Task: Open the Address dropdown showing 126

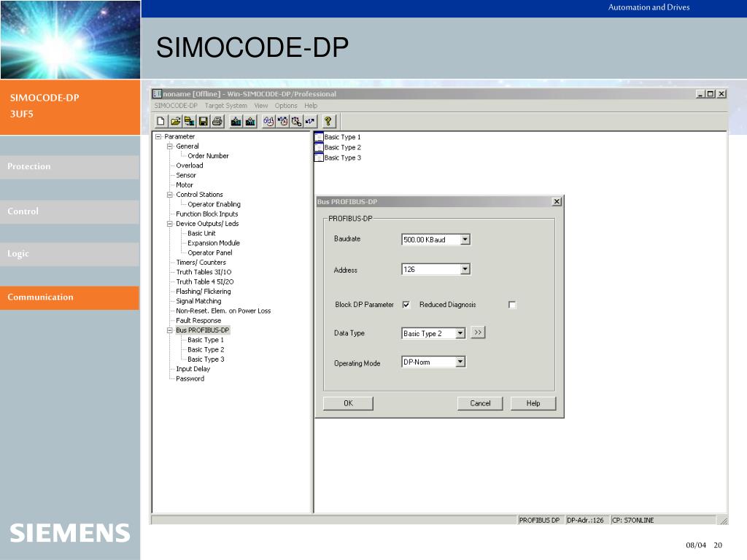Action: [465, 270]
